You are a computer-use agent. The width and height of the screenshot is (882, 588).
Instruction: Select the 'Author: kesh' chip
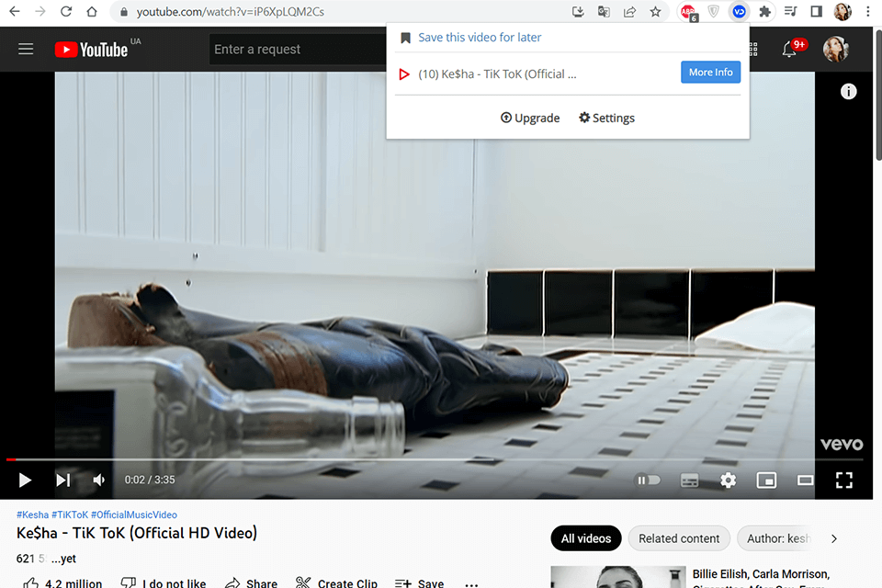point(777,538)
